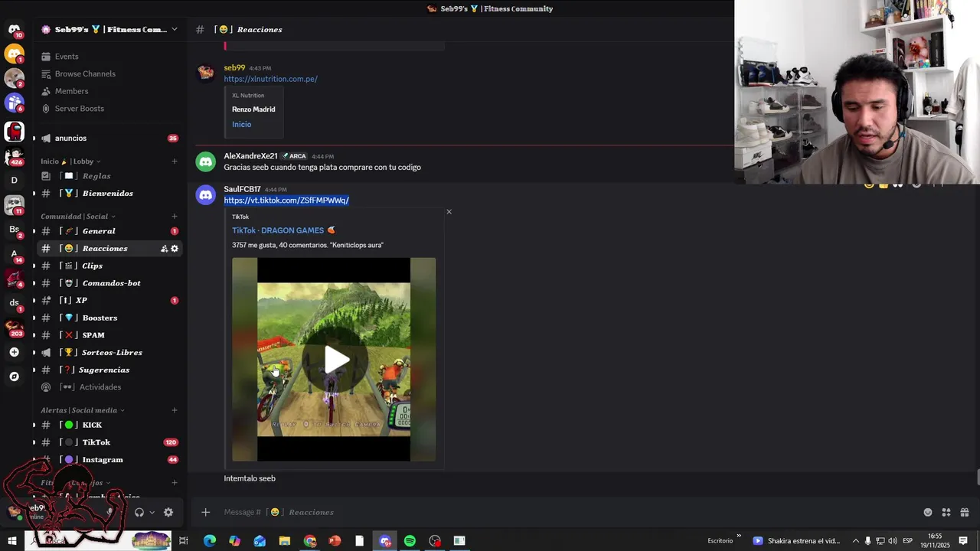The width and height of the screenshot is (980, 551).
Task: Open the KICK alerts channel
Action: pyautogui.click(x=92, y=425)
